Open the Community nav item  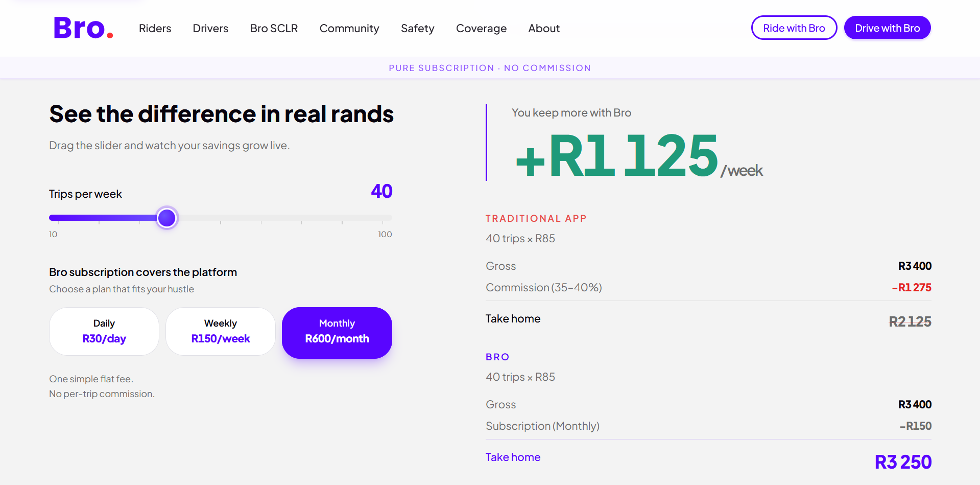[349, 28]
